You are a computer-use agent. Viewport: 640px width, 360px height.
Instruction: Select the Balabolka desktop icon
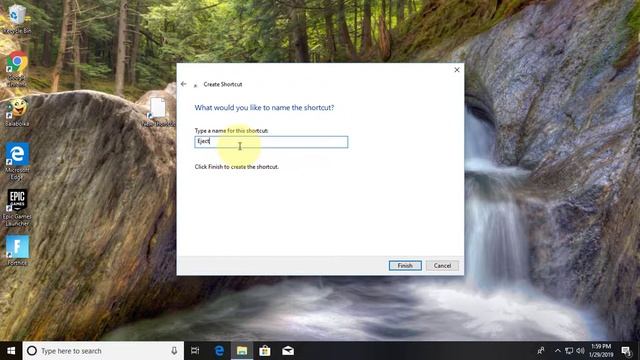click(17, 112)
